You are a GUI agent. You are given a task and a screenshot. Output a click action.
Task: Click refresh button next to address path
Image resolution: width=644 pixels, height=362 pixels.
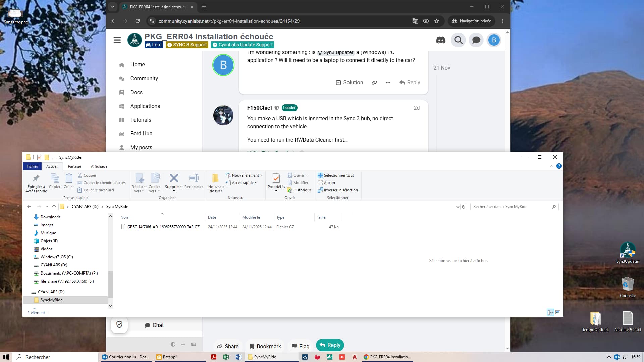pyautogui.click(x=464, y=207)
